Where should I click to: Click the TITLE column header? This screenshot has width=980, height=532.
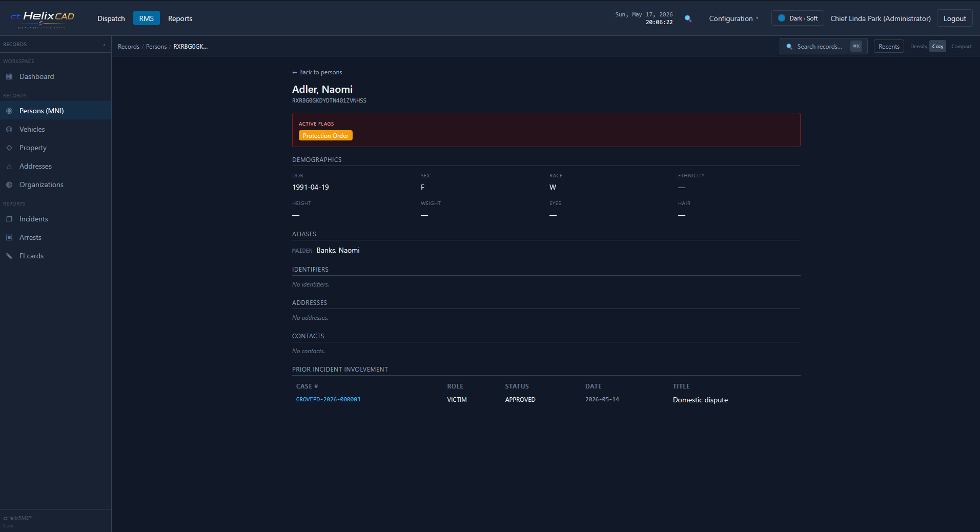681,386
